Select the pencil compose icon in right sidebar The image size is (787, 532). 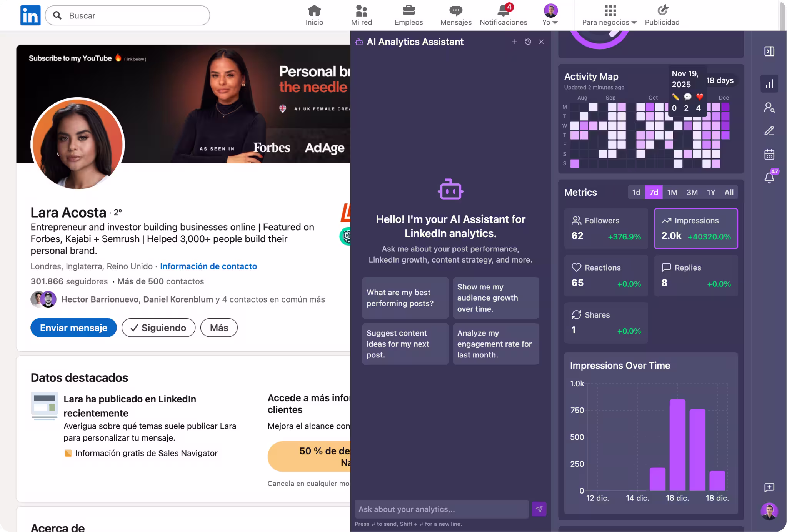click(x=769, y=131)
